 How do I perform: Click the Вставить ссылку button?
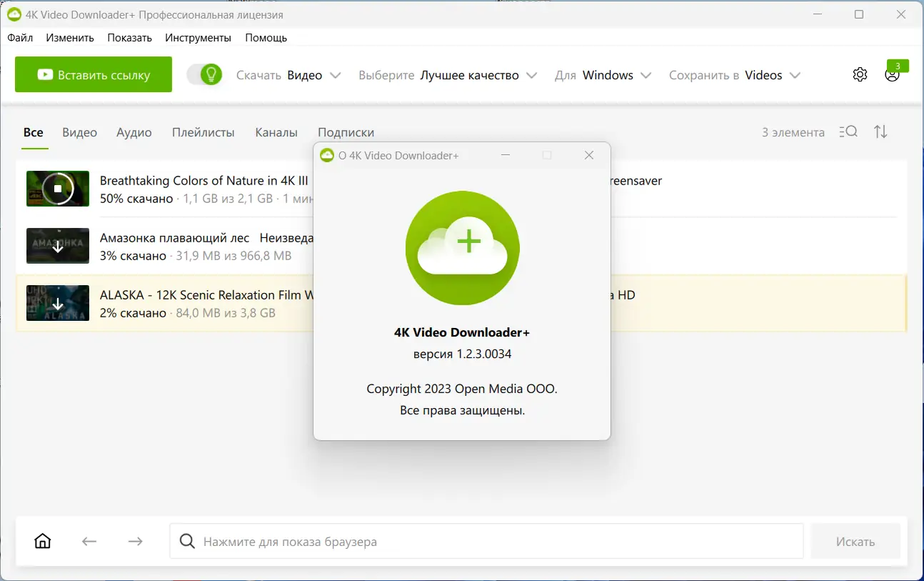[93, 74]
